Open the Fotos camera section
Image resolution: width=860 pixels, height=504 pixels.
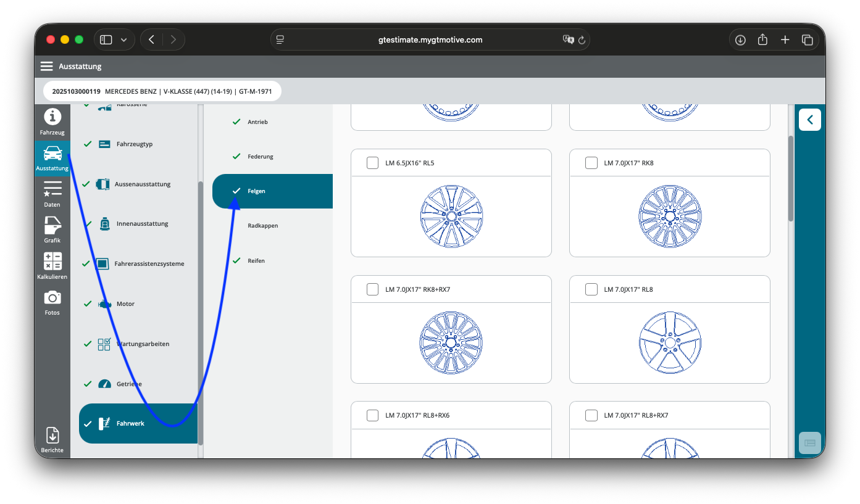click(x=52, y=302)
